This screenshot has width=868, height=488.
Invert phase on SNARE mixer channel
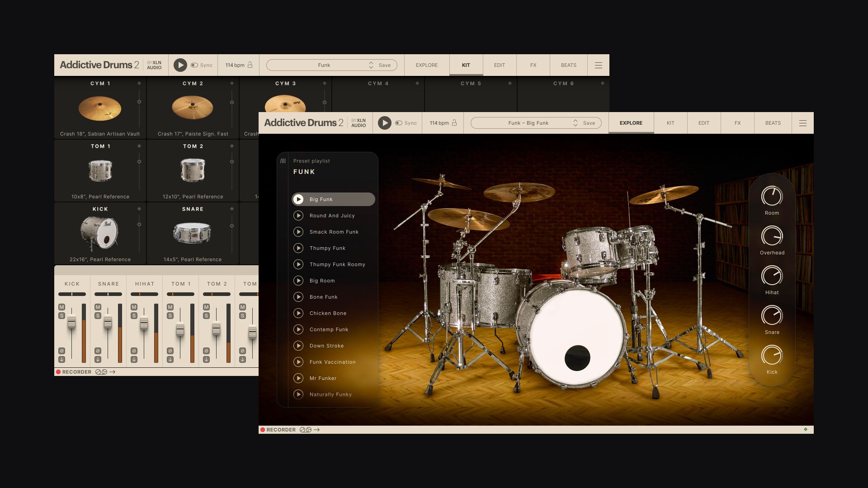pos(98,351)
